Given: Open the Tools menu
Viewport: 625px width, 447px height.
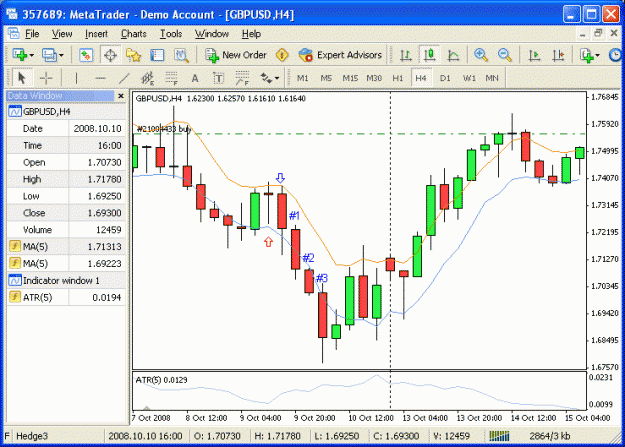Looking at the screenshot, I should coord(171,34).
